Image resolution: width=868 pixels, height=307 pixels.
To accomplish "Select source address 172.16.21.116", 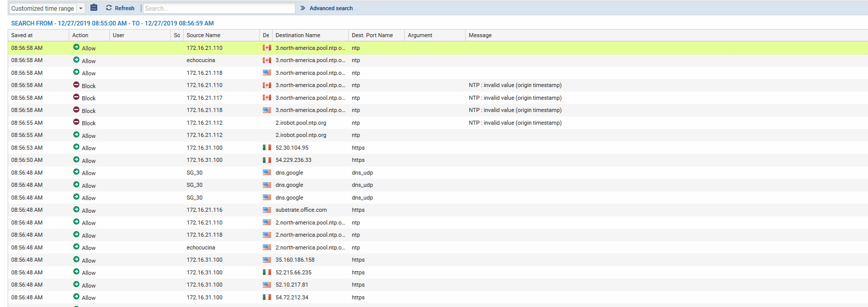I will [204, 210].
